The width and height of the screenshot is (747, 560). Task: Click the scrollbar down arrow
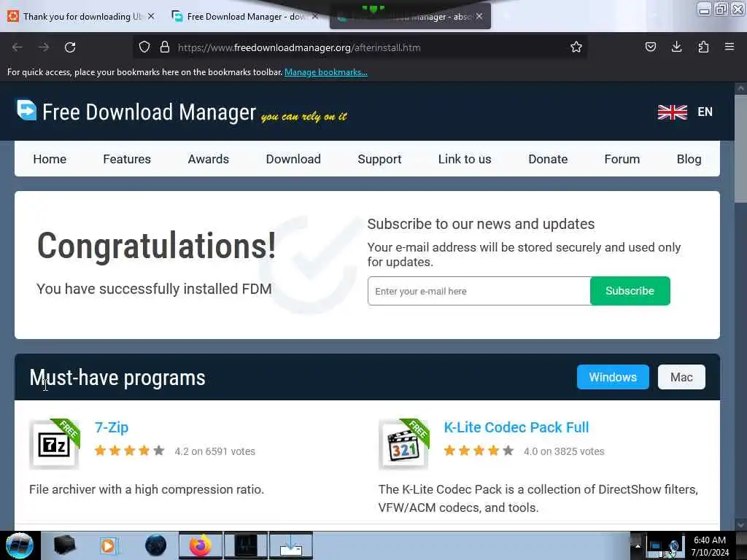point(740,524)
